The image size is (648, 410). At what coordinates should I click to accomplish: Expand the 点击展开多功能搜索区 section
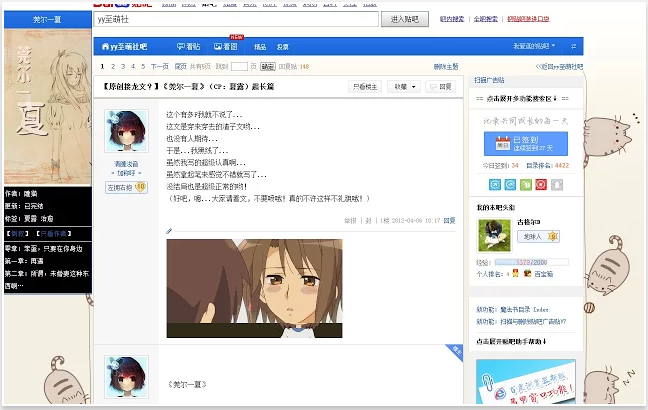click(x=522, y=99)
